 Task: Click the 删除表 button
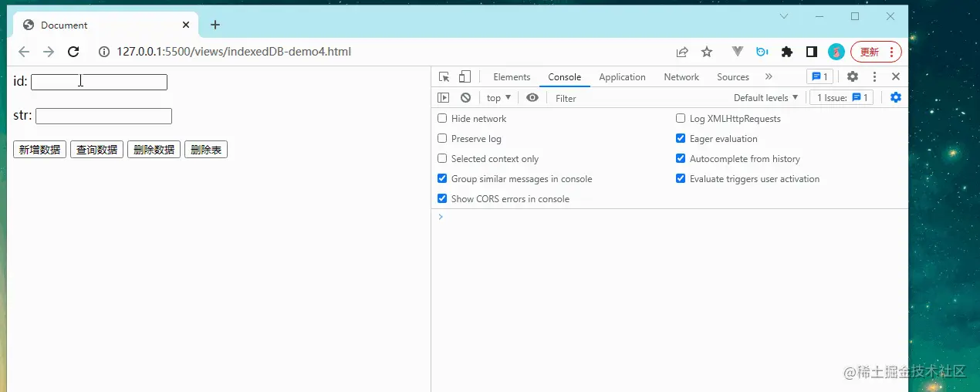pyautogui.click(x=206, y=150)
